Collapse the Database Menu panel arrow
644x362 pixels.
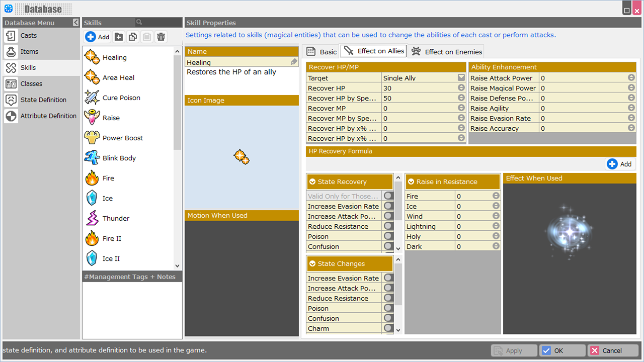click(75, 23)
